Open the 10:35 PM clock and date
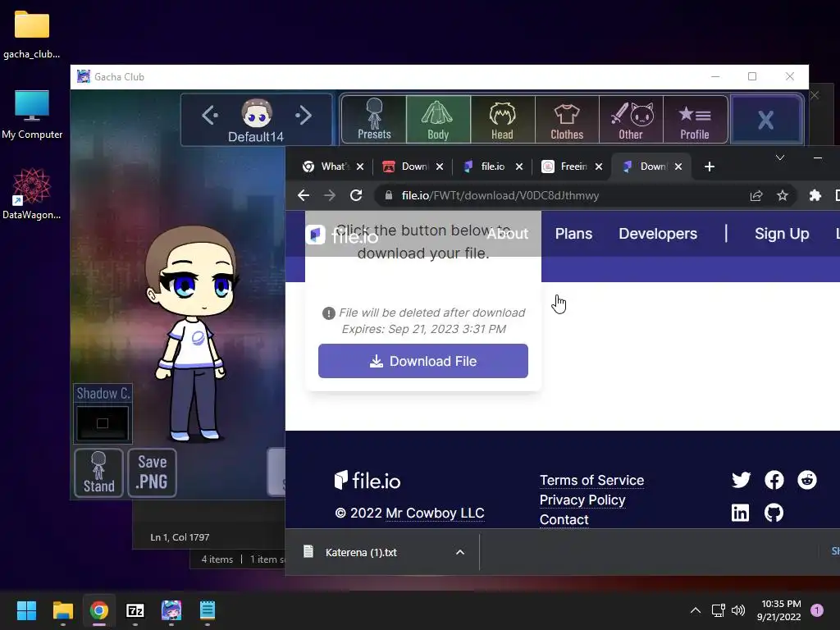The height and width of the screenshot is (630, 840). coord(779,610)
